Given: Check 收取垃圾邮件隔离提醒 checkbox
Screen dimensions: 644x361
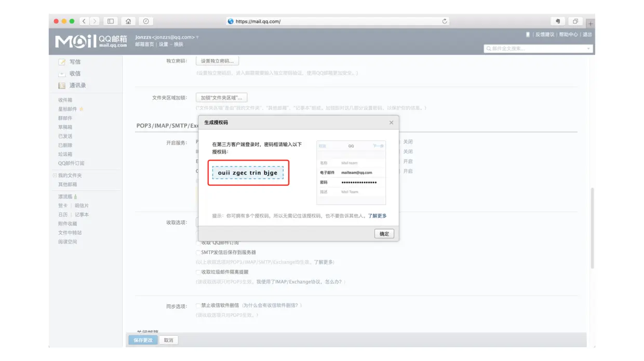Looking at the screenshot, I should pyautogui.click(x=198, y=272).
